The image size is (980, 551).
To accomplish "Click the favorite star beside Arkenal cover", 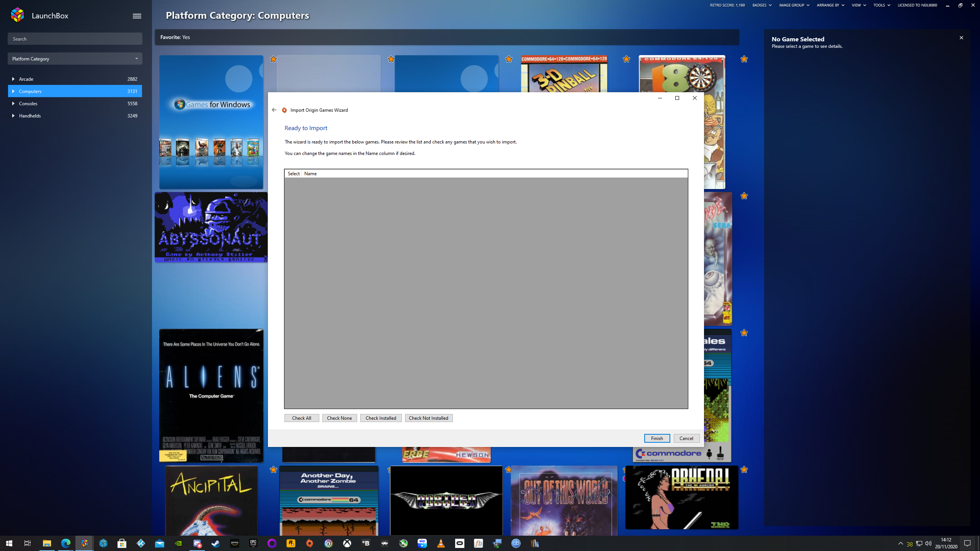I will [x=744, y=469].
